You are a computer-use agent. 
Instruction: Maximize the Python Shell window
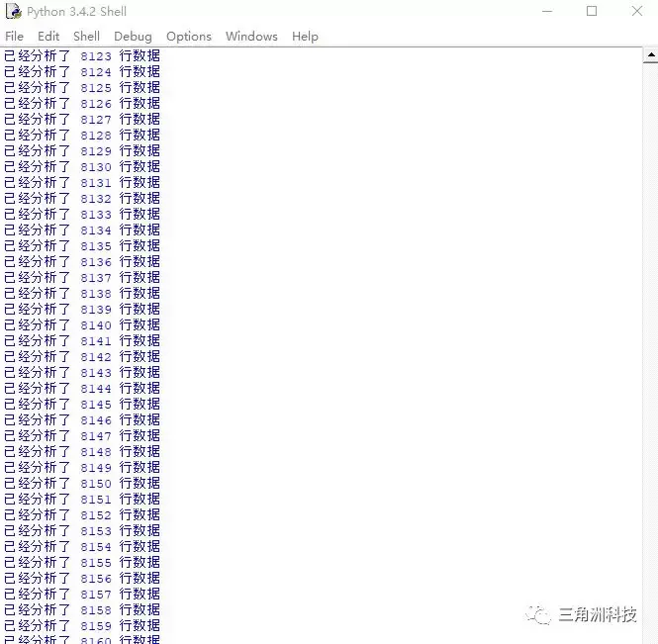point(592,11)
